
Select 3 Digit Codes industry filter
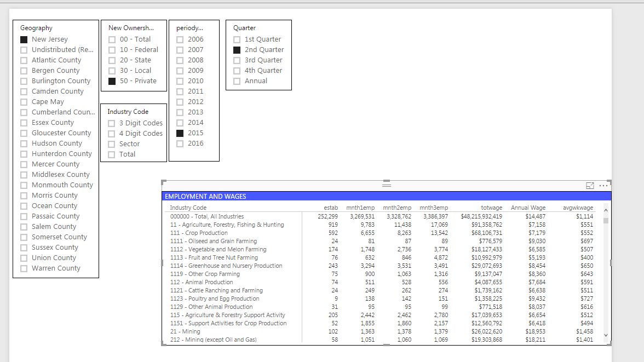click(x=111, y=123)
